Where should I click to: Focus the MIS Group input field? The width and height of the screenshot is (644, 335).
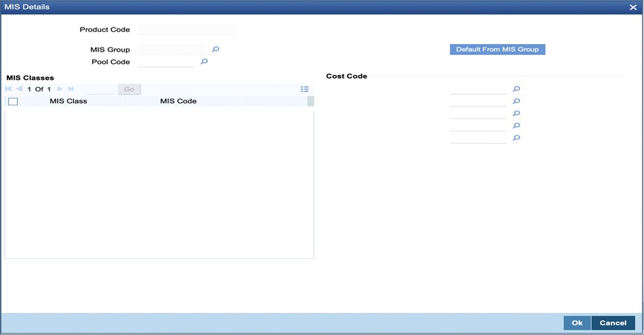coord(171,50)
